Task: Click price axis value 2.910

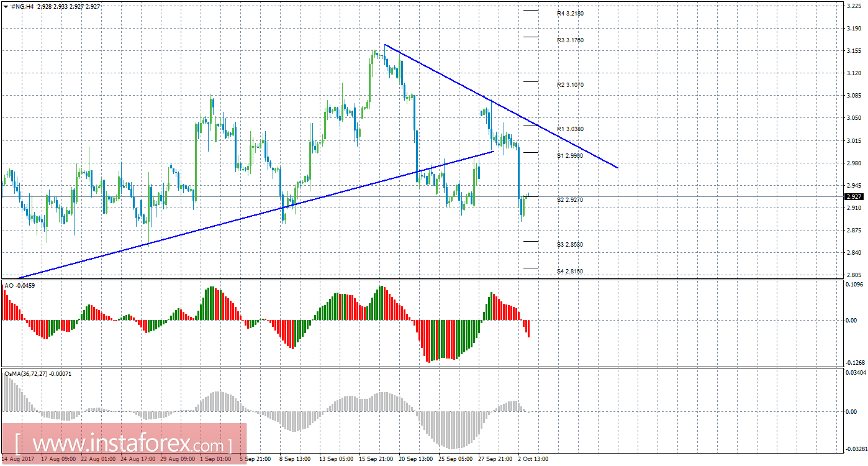Action: pos(854,208)
